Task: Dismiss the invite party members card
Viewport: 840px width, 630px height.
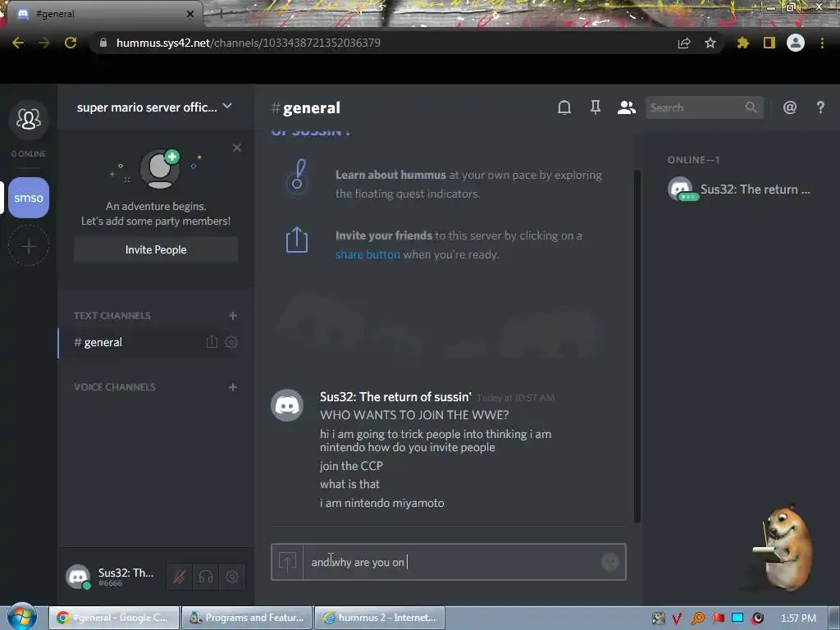Action: pyautogui.click(x=237, y=148)
